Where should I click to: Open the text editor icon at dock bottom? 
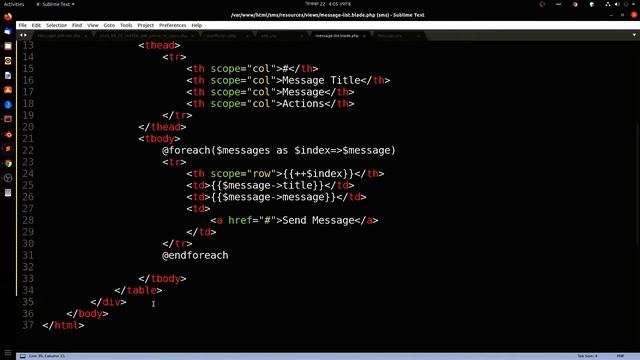tap(8, 193)
